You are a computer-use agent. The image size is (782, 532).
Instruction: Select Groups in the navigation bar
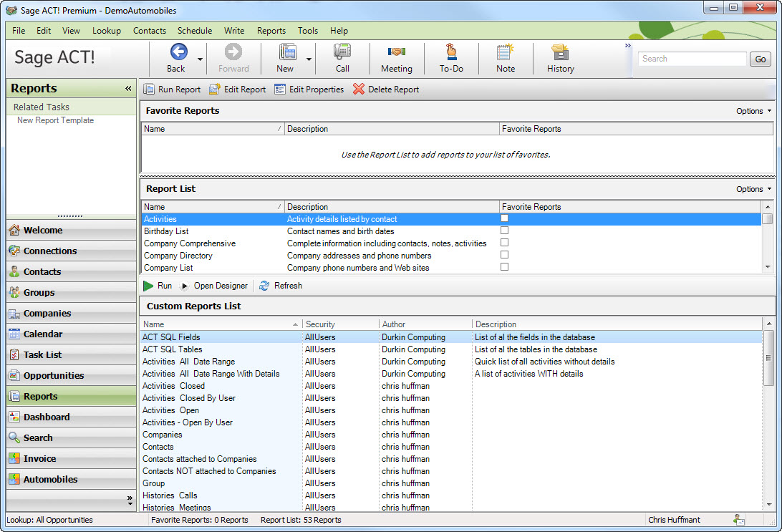tap(71, 293)
